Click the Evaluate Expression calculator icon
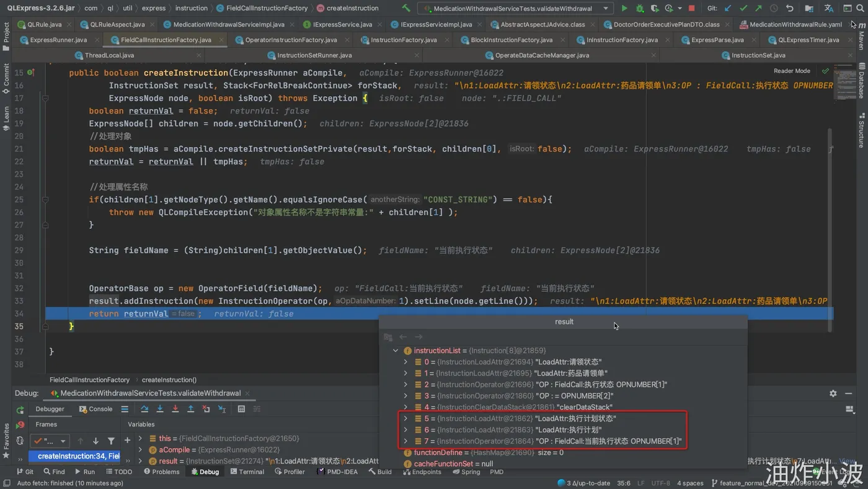 coord(241,409)
